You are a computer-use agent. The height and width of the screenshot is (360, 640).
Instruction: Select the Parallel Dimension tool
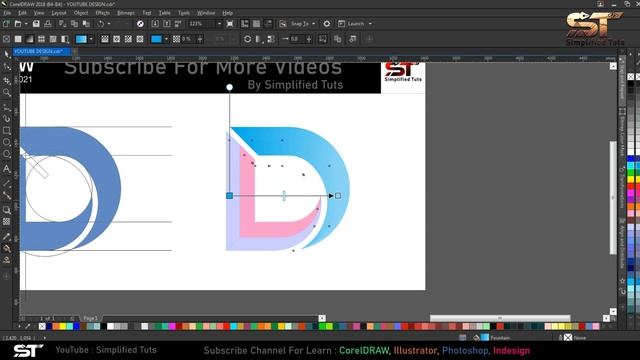tap(7, 184)
